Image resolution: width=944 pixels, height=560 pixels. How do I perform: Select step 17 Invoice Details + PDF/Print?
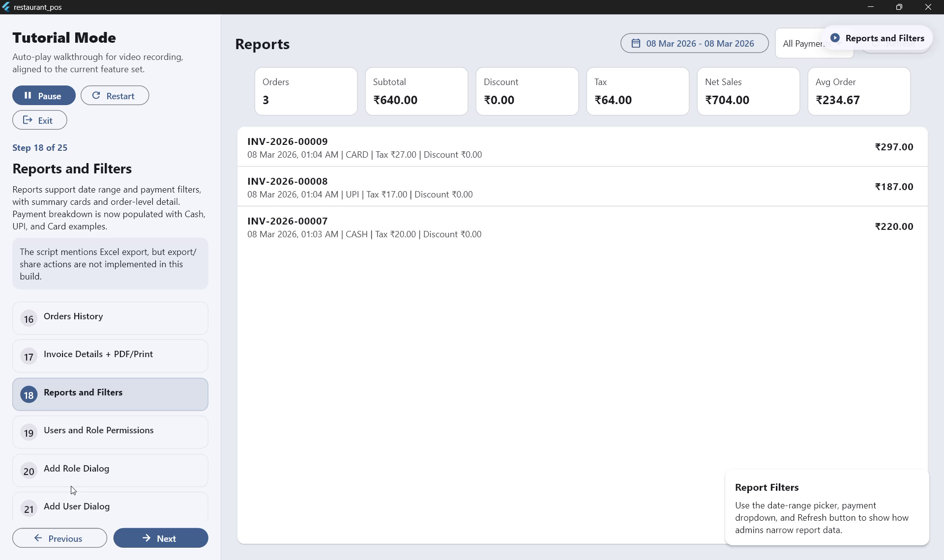click(110, 355)
